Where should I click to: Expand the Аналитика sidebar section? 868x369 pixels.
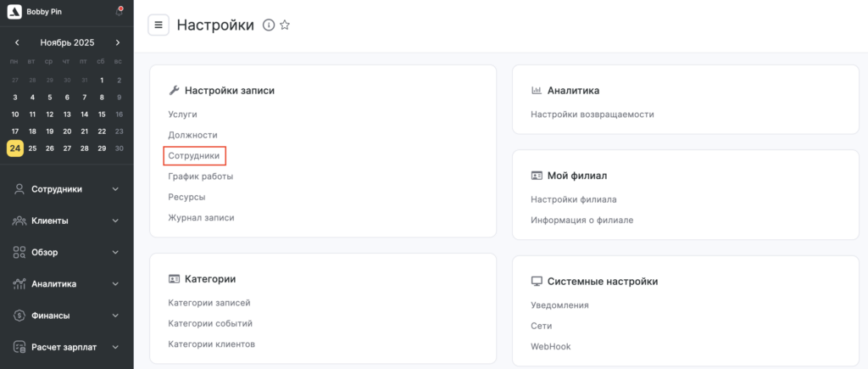click(x=115, y=284)
